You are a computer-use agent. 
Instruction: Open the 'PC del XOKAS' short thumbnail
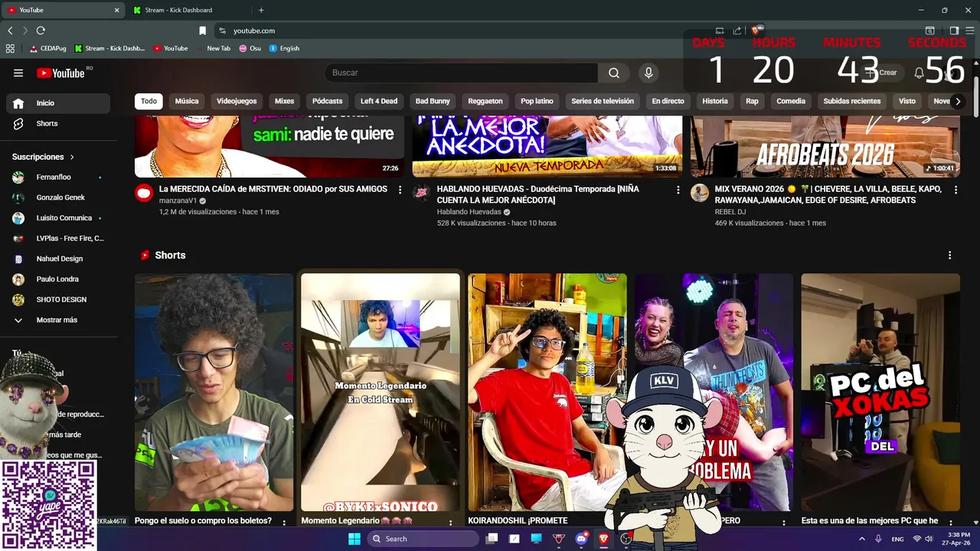pos(880,393)
